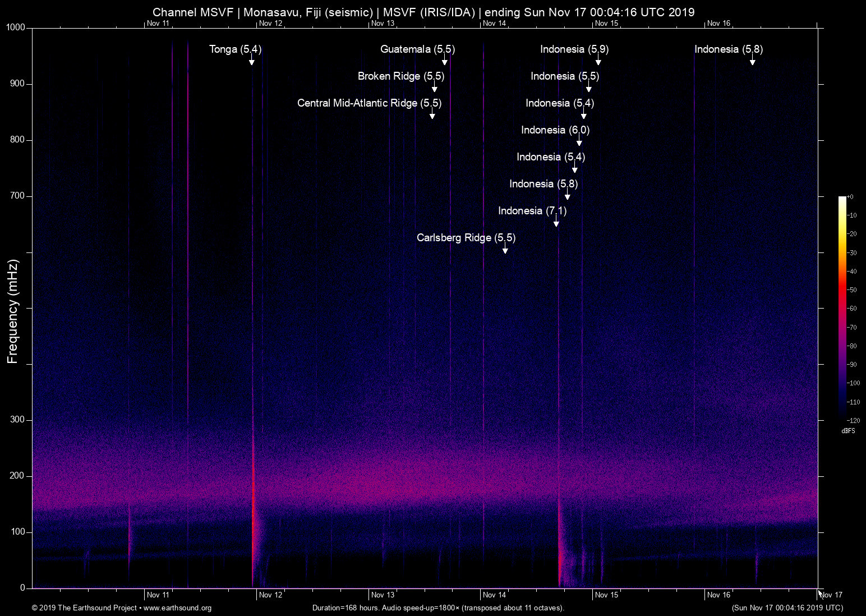Open the www.earthsound.org footer link
The image size is (866, 616).
pos(177,608)
